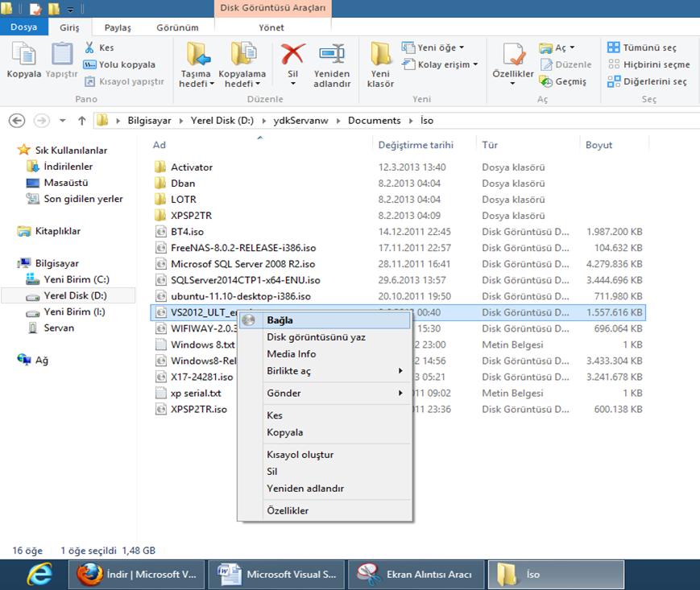Click the up-folder arrow button
Image resolution: width=700 pixels, height=590 pixels.
pos(81,121)
